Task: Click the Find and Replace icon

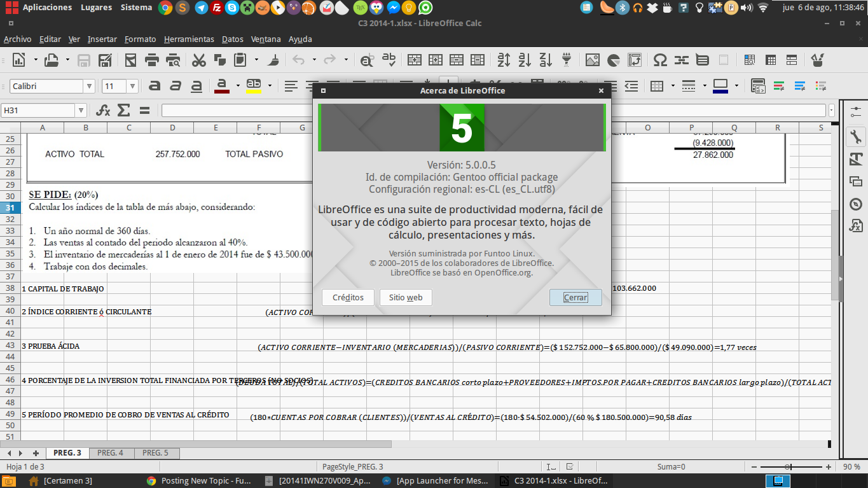Action: (x=367, y=60)
